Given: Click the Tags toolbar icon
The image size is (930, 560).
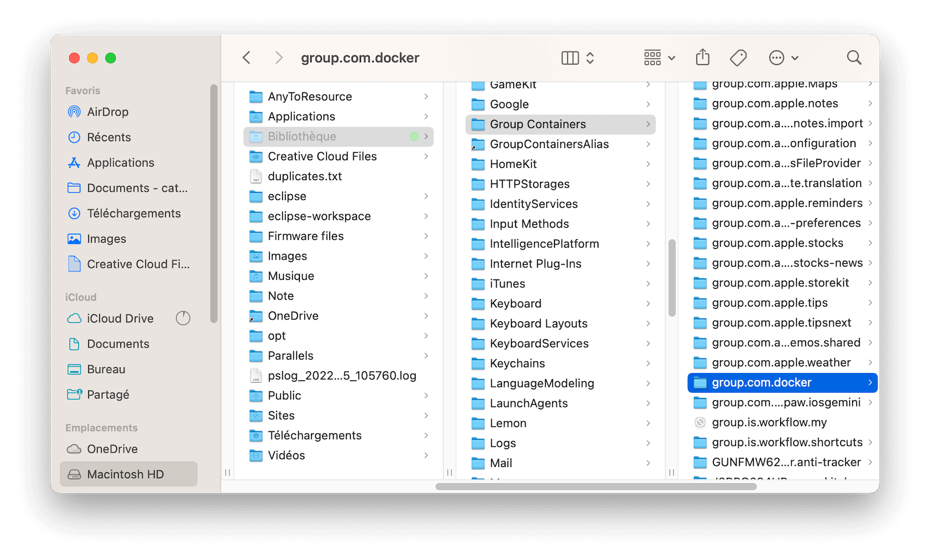Looking at the screenshot, I should (738, 58).
